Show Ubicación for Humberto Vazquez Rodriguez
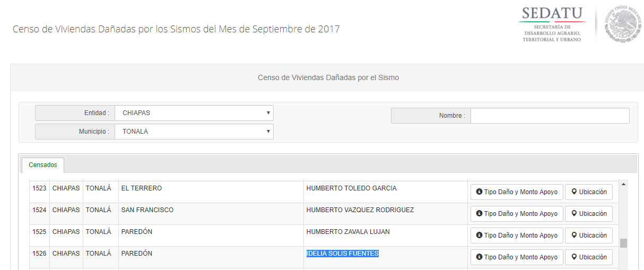Viewport: 644px width, 270px height. click(589, 214)
